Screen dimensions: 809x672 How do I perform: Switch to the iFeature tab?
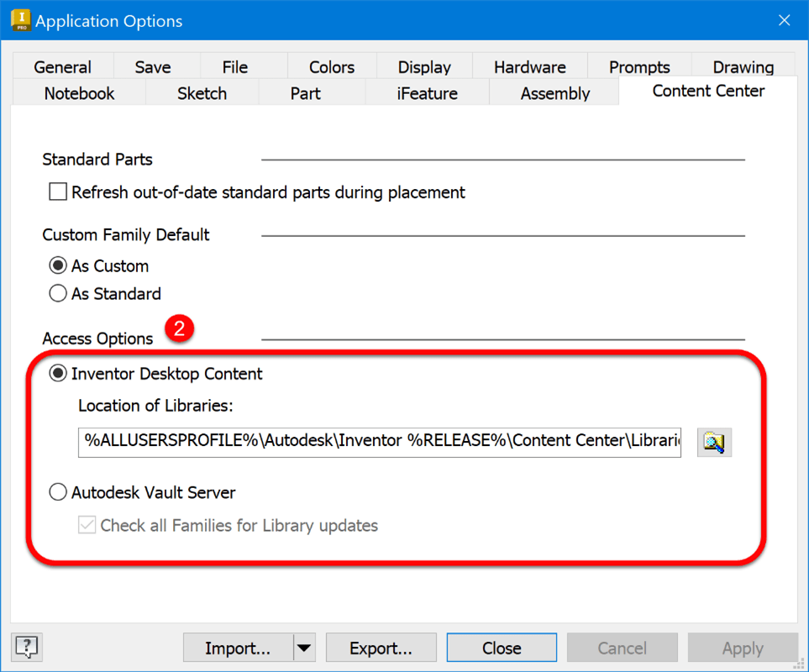pyautogui.click(x=428, y=93)
